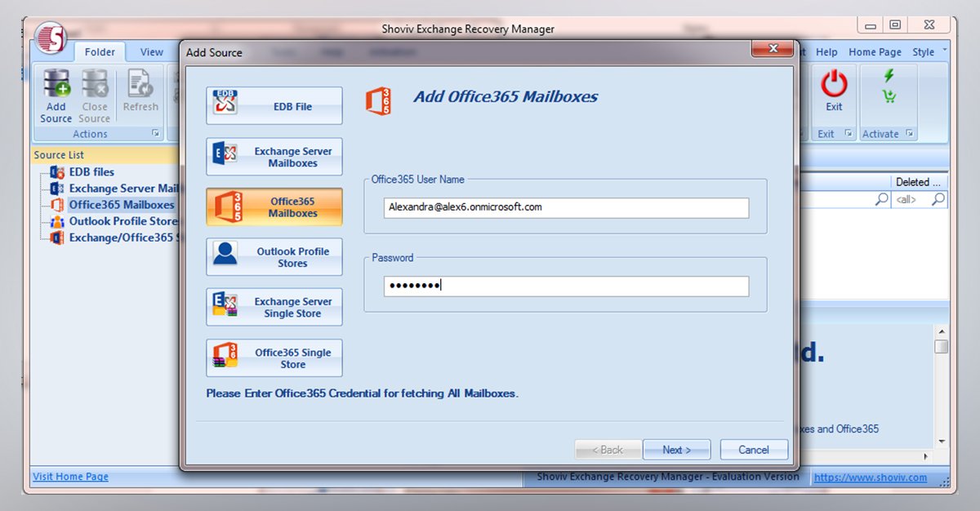This screenshot has width=980, height=511.
Task: Click the green shopping cart icon
Action: pos(889,96)
